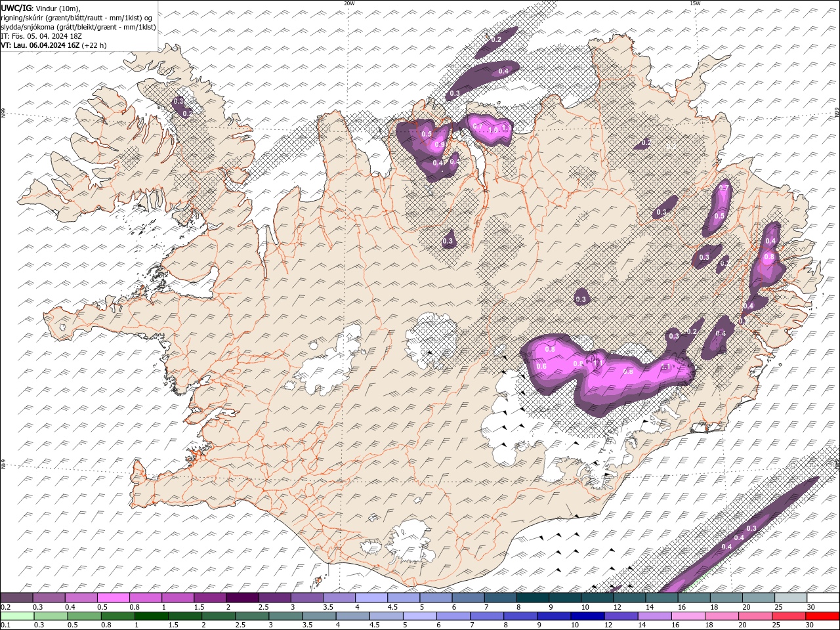Click the gray-teal 3 swatch in lower legend
The image size is (840, 630).
[285, 616]
